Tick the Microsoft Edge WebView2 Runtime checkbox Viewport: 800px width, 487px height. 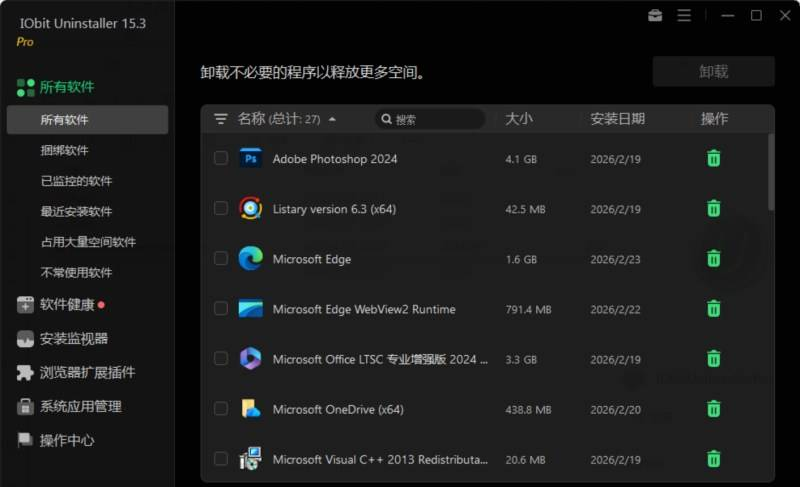221,309
